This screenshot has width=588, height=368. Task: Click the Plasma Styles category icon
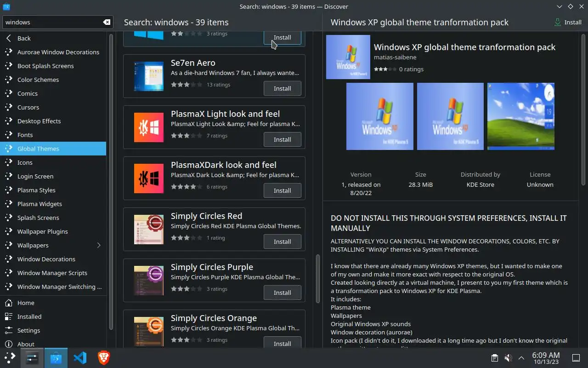(x=9, y=190)
